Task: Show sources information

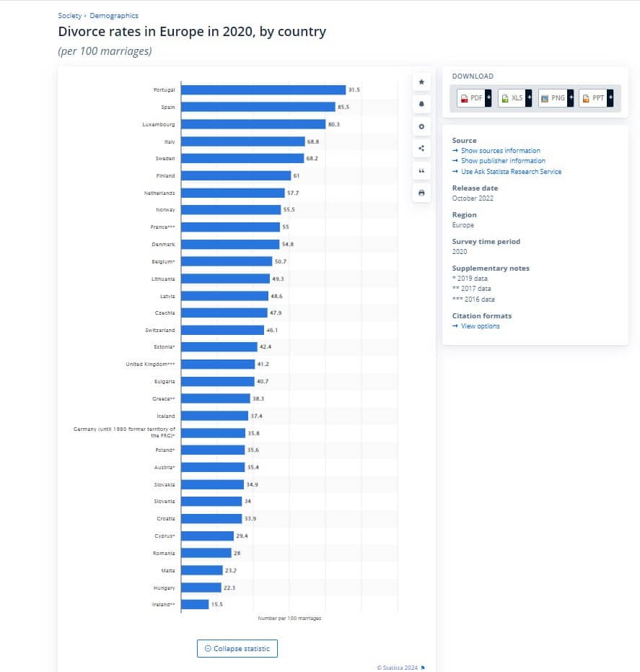Action: click(500, 151)
